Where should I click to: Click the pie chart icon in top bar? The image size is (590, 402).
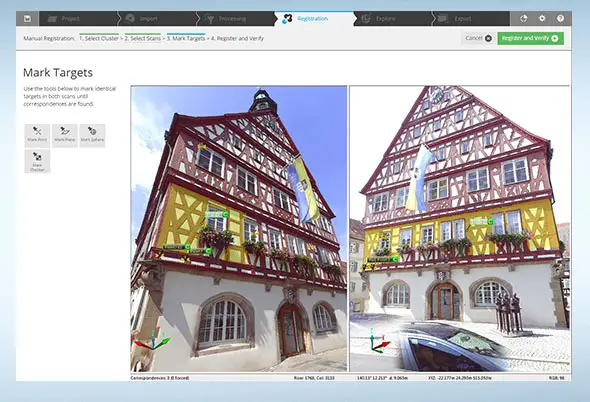tap(523, 18)
